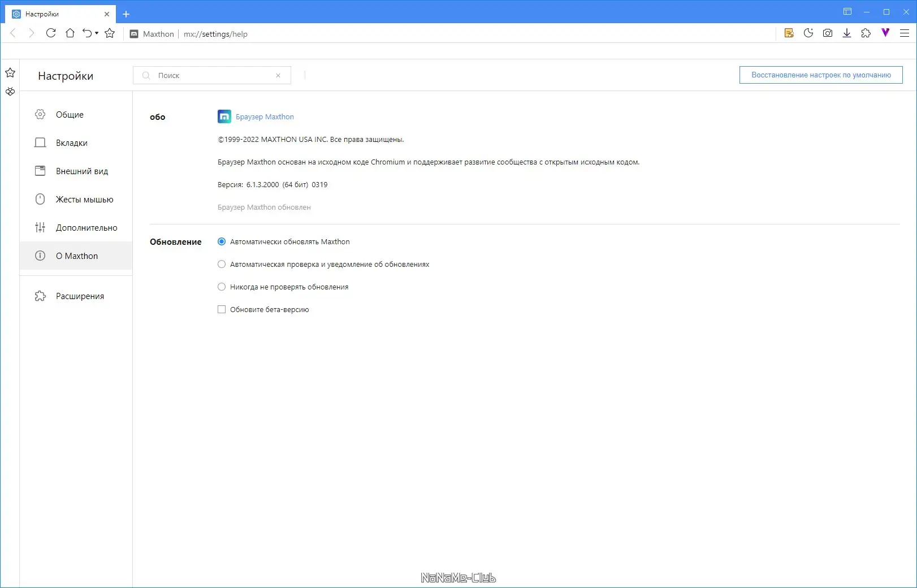Select Автоматически обновлять Maxthon
The image size is (917, 588).
point(222,241)
